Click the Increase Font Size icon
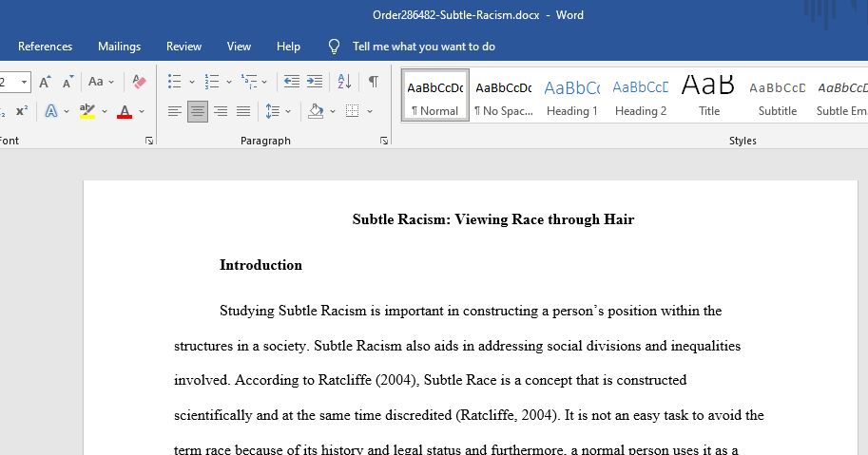868x455 pixels. (46, 82)
